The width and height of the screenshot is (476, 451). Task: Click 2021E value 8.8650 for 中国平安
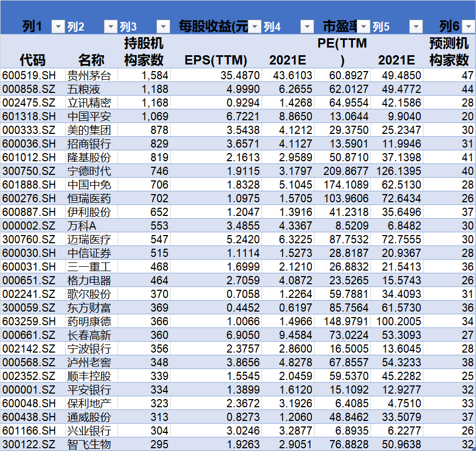(288, 116)
